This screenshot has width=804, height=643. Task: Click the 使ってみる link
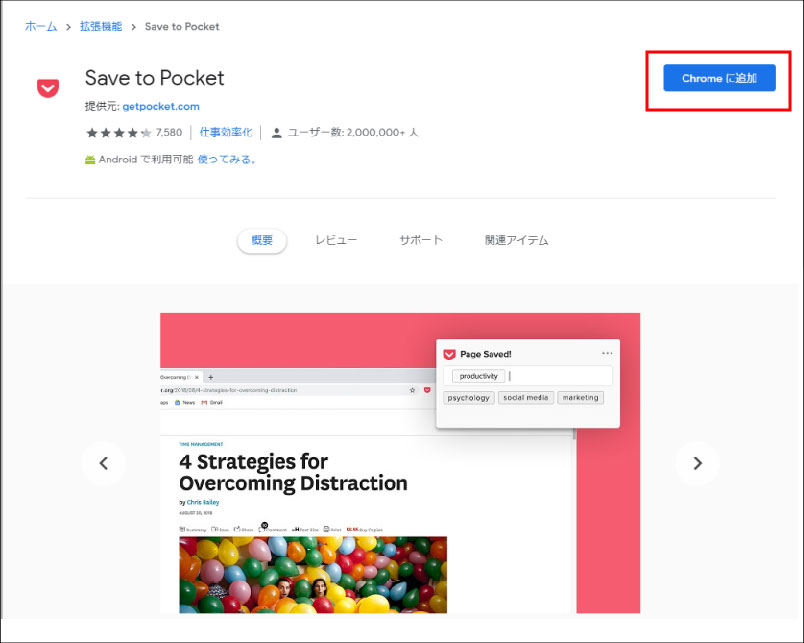(x=227, y=159)
